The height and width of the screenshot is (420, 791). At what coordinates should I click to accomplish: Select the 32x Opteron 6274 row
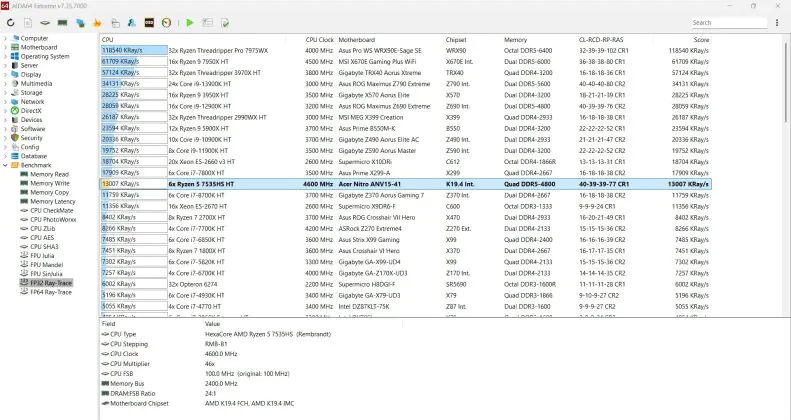coord(406,284)
